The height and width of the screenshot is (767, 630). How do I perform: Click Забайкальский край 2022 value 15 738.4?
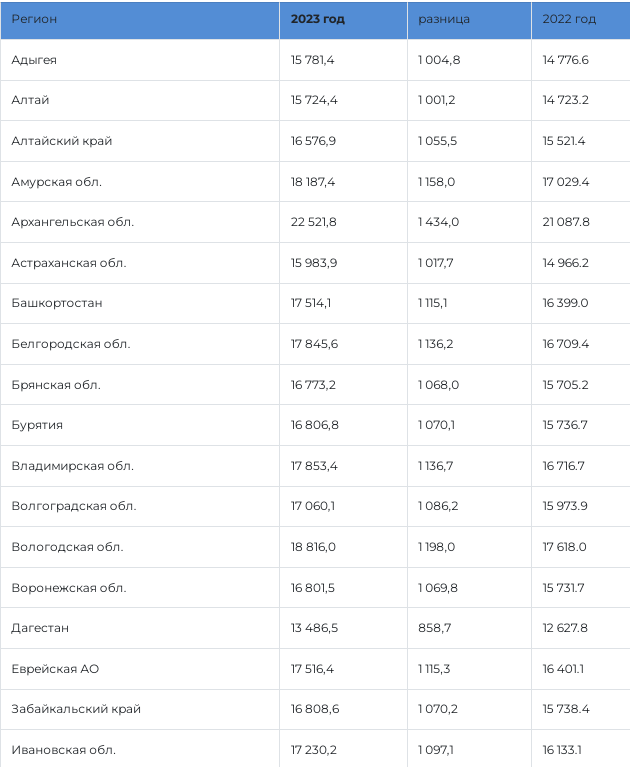tap(565, 709)
